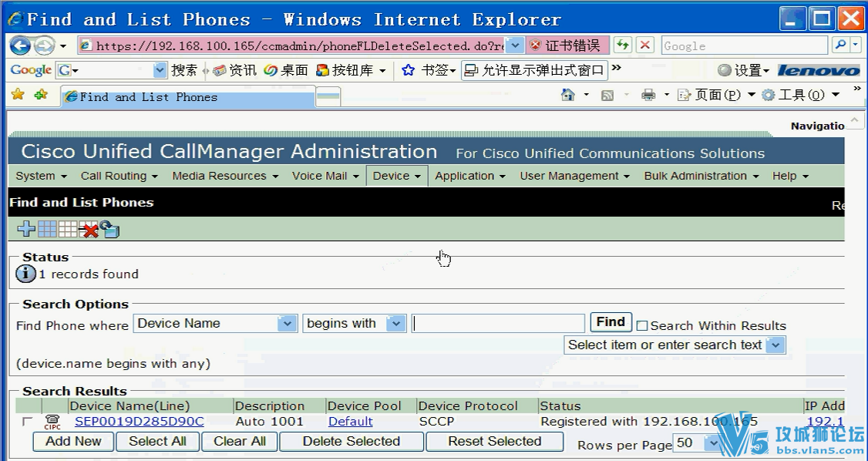Viewport: 868px width, 461px height.
Task: Click the red Stop loading icon
Action: [x=645, y=45]
